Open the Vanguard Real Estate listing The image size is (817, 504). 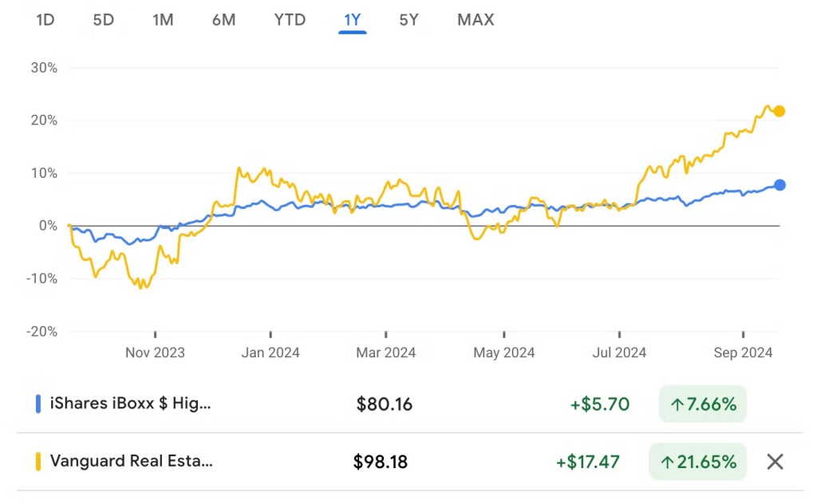tap(131, 461)
